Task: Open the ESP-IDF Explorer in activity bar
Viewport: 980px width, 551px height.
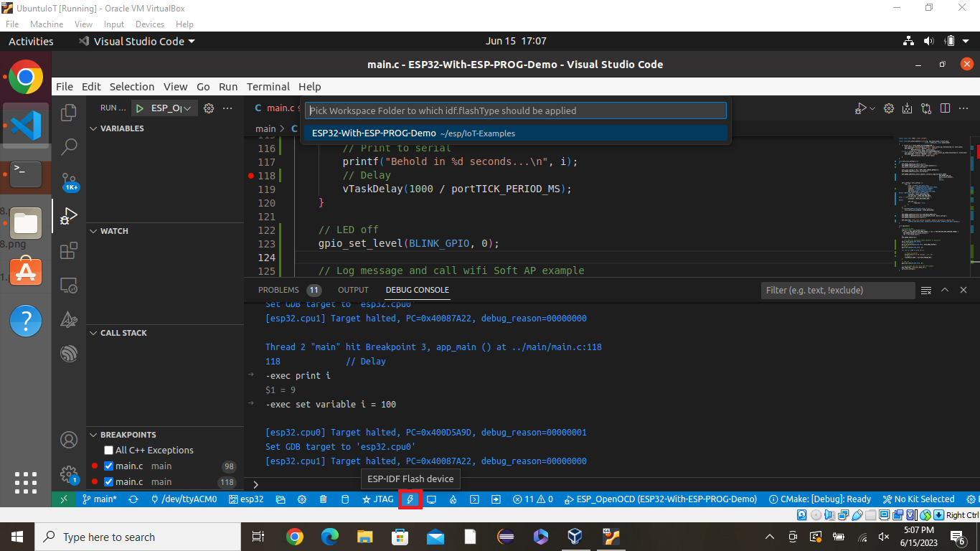Action: click(69, 354)
